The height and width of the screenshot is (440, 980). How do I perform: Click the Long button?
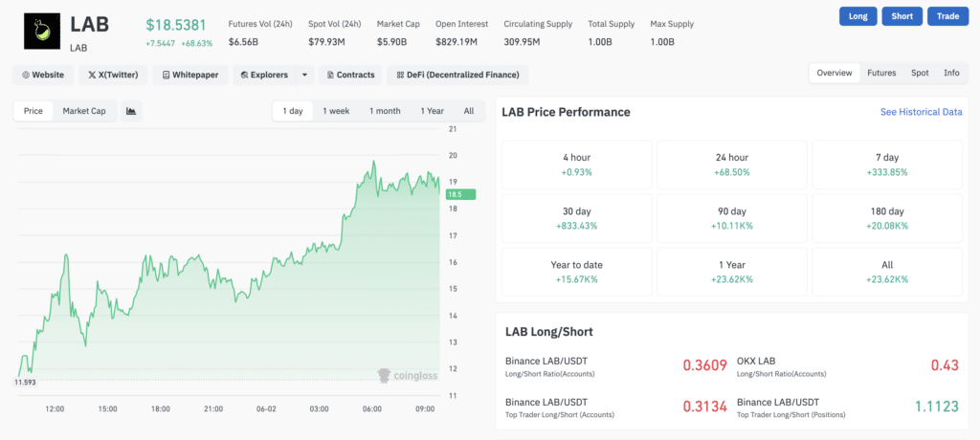(858, 16)
